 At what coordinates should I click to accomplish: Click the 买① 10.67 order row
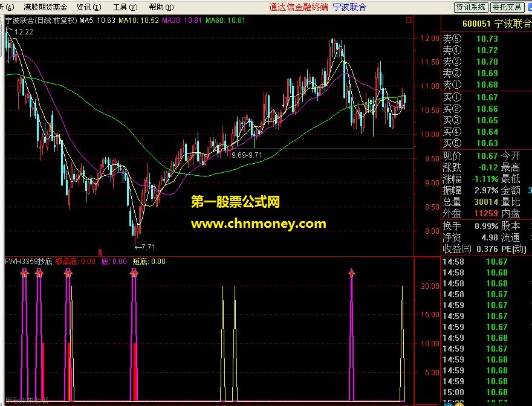pos(486,97)
